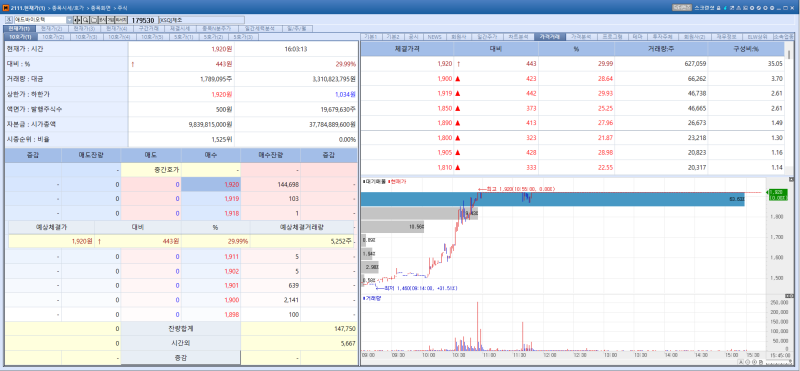Click the 중간호가 cell in the order book
This screenshot has width=800, height=371.
(151, 170)
